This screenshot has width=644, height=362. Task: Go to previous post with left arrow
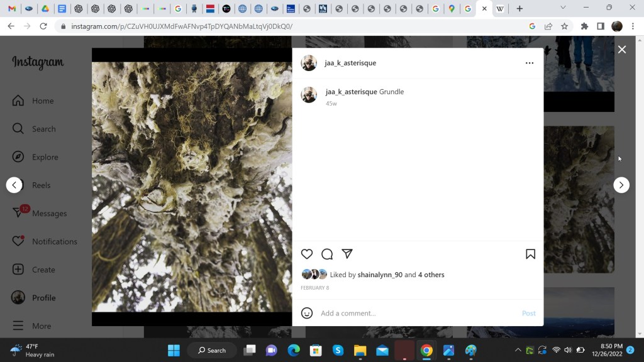pyautogui.click(x=14, y=185)
